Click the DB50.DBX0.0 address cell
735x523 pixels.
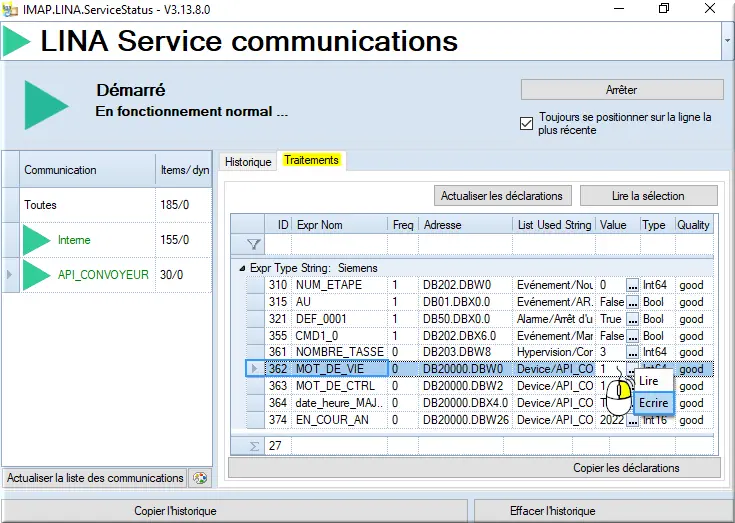point(465,319)
